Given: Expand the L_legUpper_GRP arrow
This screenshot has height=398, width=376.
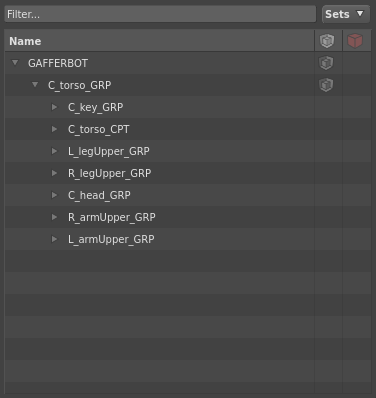Looking at the screenshot, I should 54,151.
